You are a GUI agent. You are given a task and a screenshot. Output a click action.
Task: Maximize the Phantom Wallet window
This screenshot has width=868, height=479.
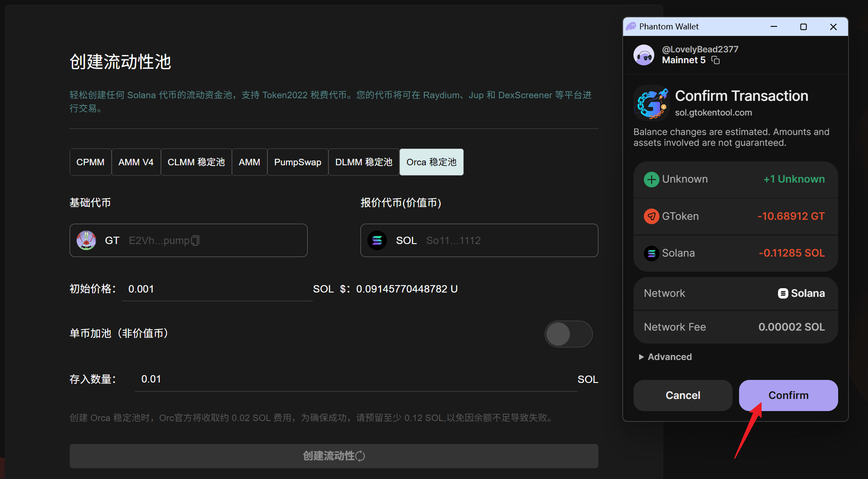[804, 27]
